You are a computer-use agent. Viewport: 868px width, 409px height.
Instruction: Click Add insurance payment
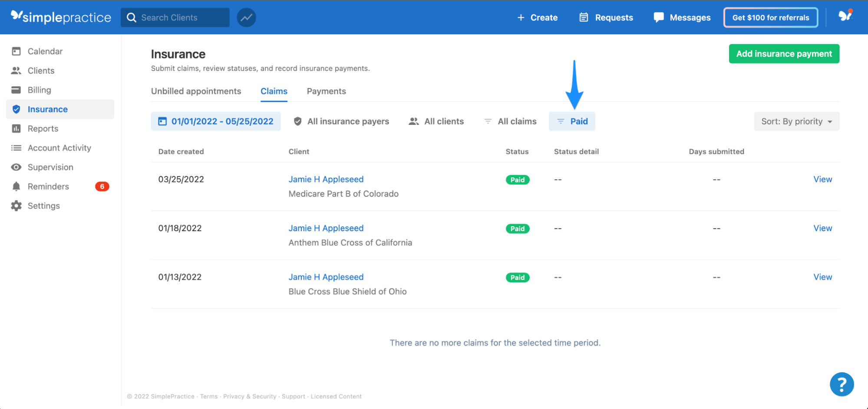pyautogui.click(x=784, y=53)
